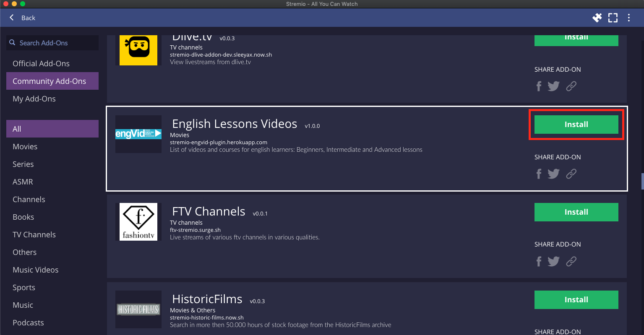Click stremio-historic-films.now.sh text
Screen dimensions: 644x335
207,317
